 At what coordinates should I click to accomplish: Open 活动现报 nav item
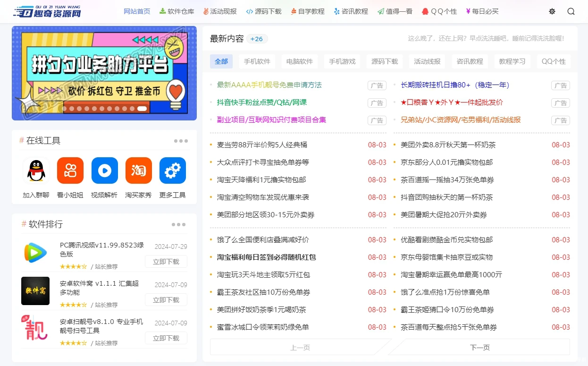pos(220,11)
